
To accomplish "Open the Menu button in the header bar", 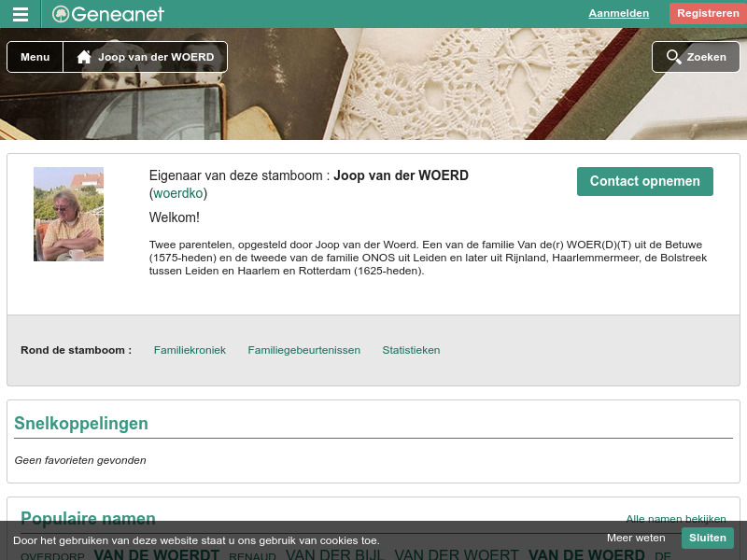I will point(35,57).
